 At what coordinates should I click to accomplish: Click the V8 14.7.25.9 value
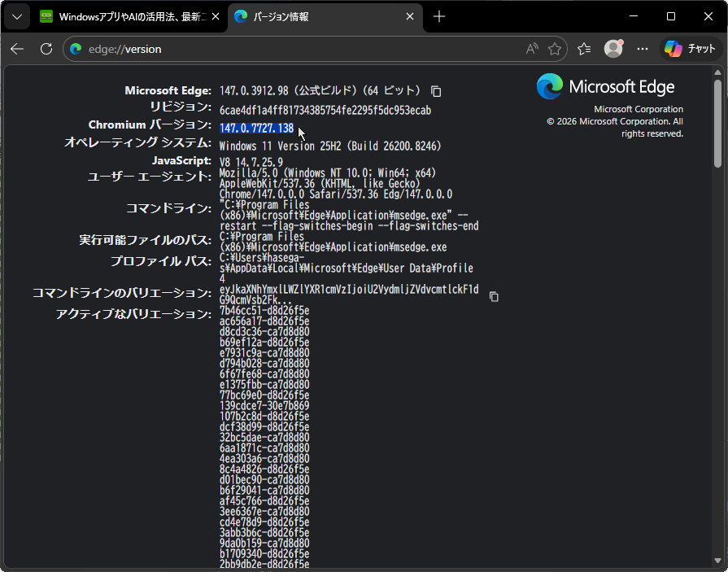tap(251, 163)
